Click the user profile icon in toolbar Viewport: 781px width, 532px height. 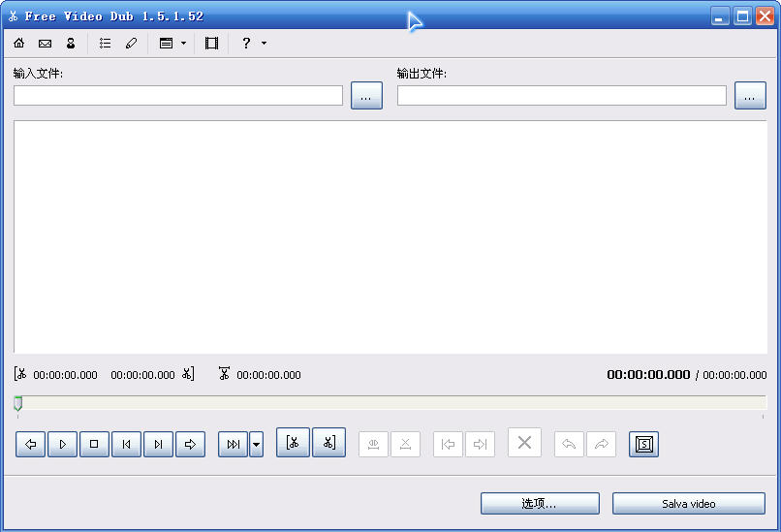(71, 44)
